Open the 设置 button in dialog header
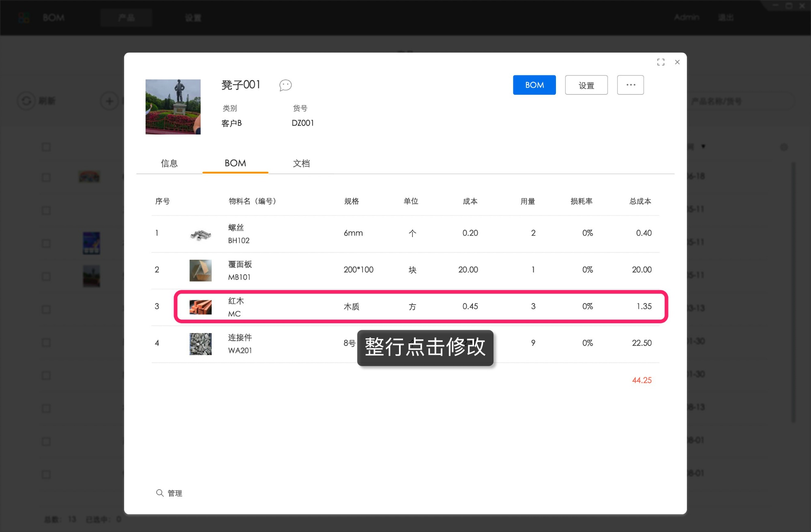This screenshot has height=532, width=811. click(x=586, y=85)
